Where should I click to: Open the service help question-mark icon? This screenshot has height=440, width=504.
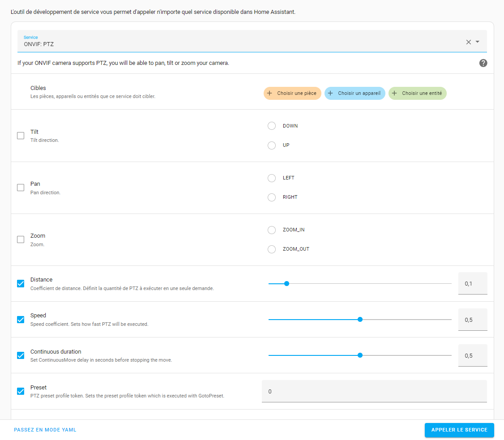coord(483,63)
